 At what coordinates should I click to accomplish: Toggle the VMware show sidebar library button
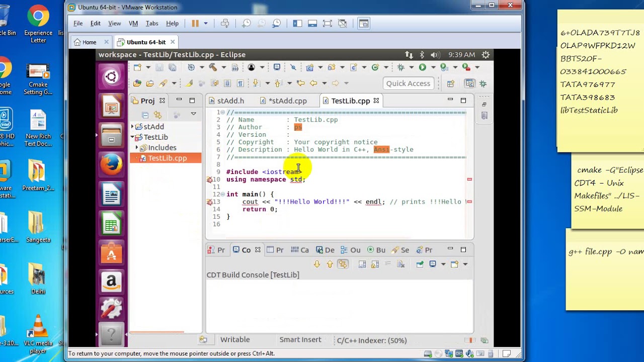tap(297, 23)
